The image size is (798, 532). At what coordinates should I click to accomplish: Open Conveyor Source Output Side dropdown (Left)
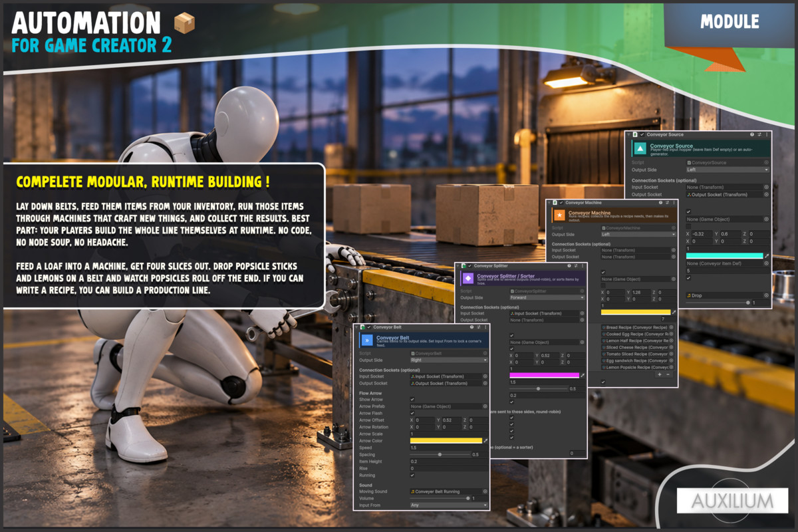728,170
